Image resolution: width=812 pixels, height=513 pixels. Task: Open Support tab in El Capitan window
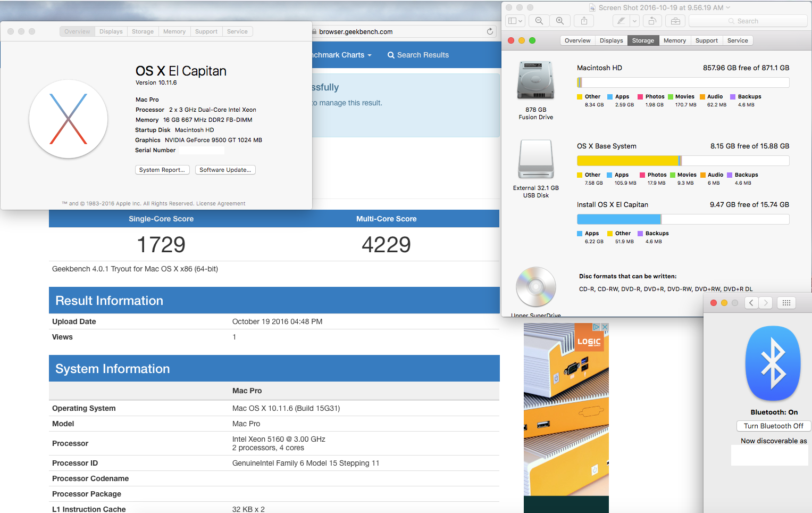pos(206,31)
